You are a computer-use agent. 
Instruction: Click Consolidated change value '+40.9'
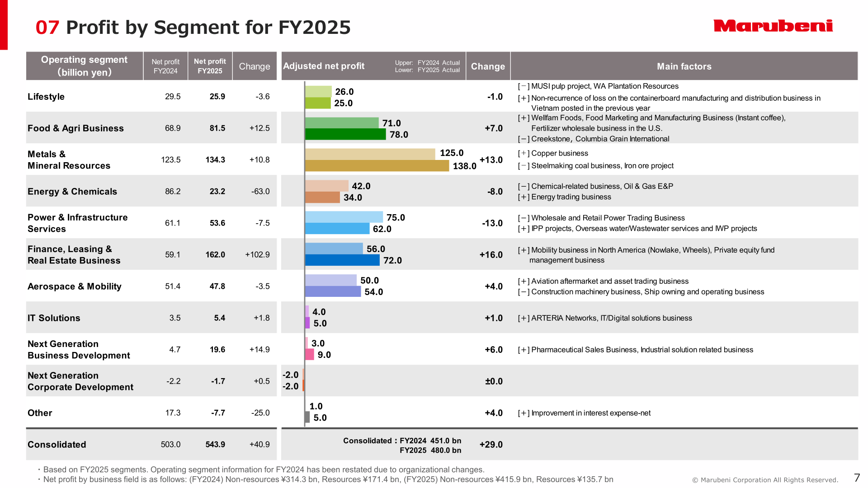[x=259, y=445]
